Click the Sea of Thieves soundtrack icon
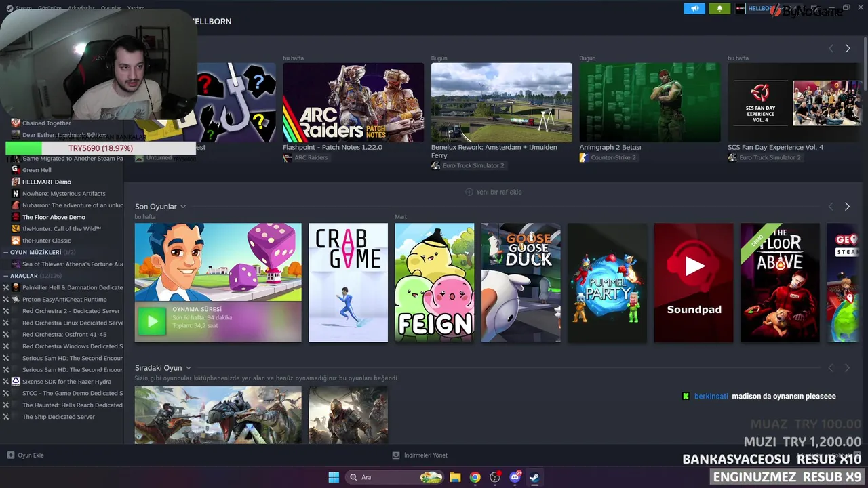Screen dimensions: 868x488 pyautogui.click(x=16, y=264)
